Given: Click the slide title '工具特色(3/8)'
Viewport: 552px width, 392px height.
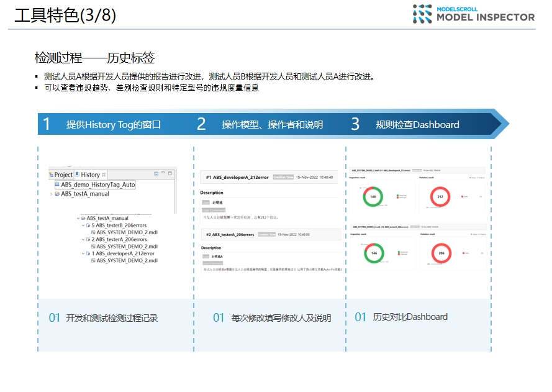Looking at the screenshot, I should pos(65,15).
